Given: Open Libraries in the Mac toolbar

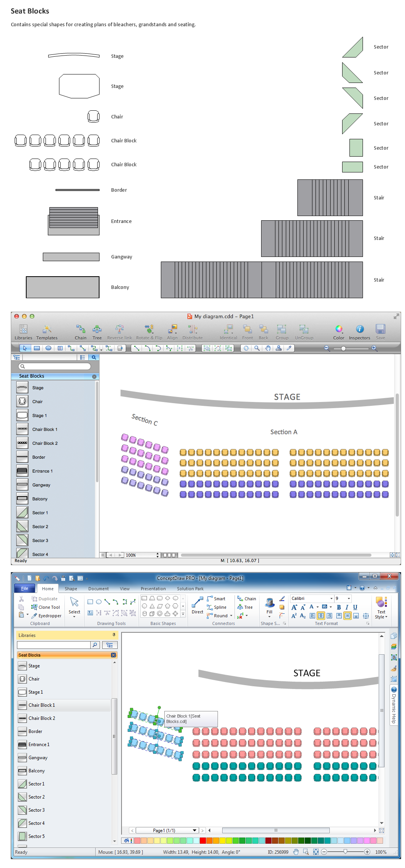Looking at the screenshot, I should click(x=23, y=332).
